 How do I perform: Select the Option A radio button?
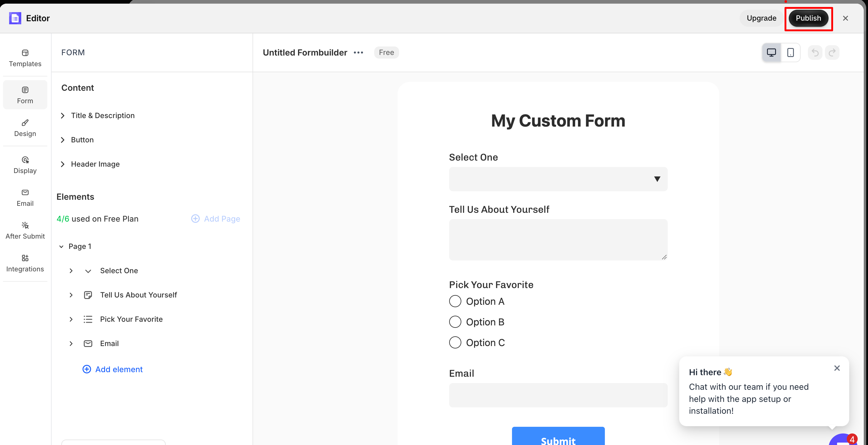pos(455,301)
